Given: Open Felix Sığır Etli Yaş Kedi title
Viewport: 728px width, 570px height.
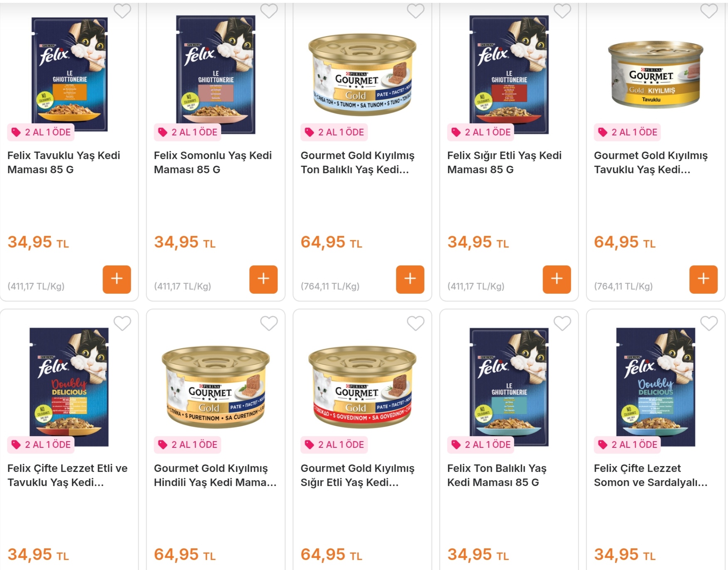Looking at the screenshot, I should coord(504,162).
